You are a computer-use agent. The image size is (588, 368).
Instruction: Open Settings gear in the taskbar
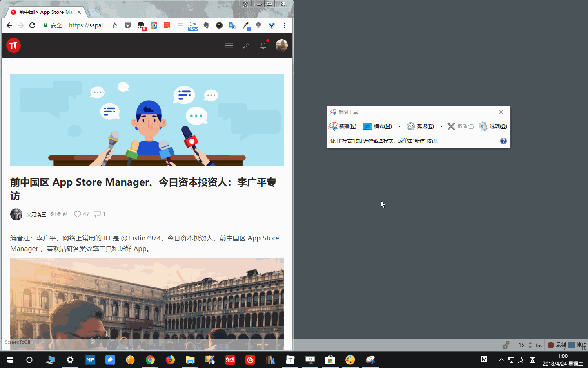pyautogui.click(x=70, y=360)
